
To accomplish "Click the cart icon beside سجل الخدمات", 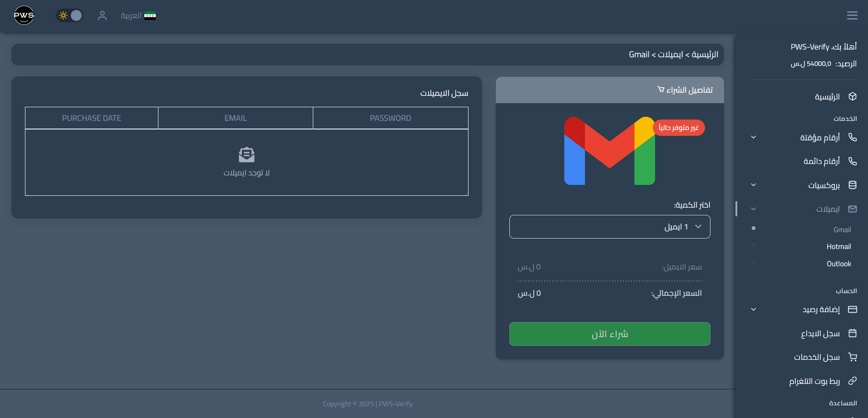I will click(x=852, y=357).
